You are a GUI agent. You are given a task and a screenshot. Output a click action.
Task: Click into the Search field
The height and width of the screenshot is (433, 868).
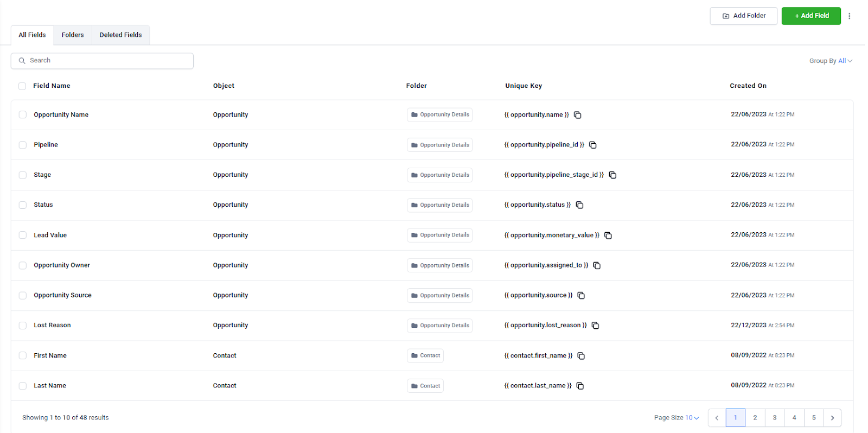click(x=102, y=61)
